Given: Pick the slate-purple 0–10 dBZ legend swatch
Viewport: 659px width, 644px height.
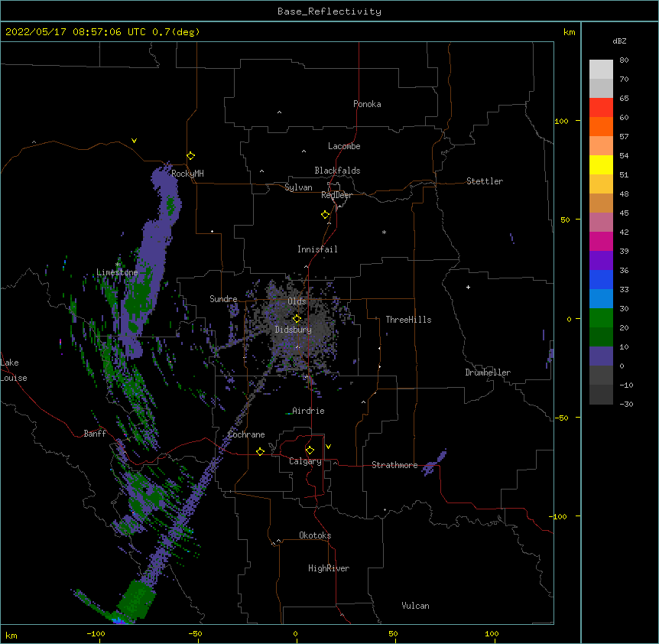Looking at the screenshot, I should coord(601,356).
